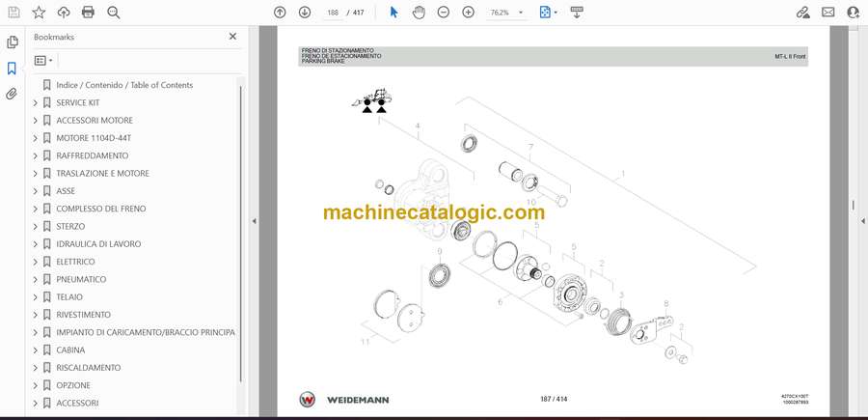This screenshot has height=420, width=868.
Task: Open ACCESSORI MOTORE bookmark
Action: [x=95, y=121]
